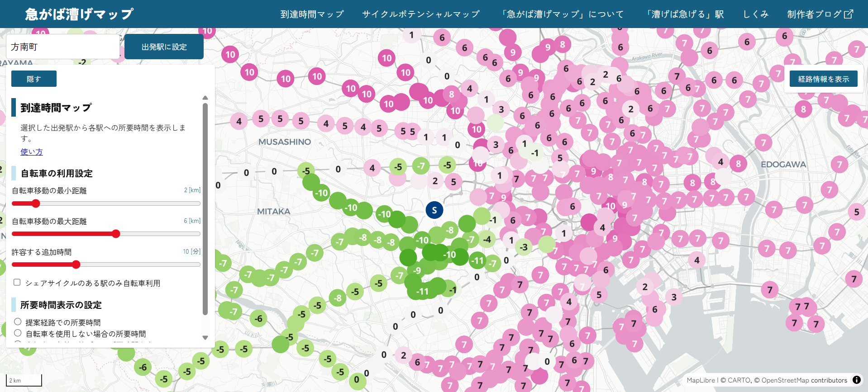Collapse the settings panel with 隠す

click(x=34, y=79)
